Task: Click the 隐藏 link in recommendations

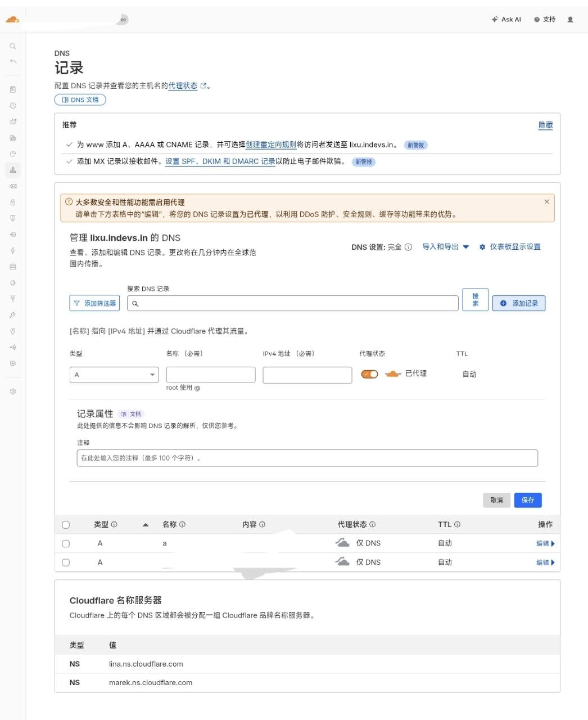Action: pos(545,125)
